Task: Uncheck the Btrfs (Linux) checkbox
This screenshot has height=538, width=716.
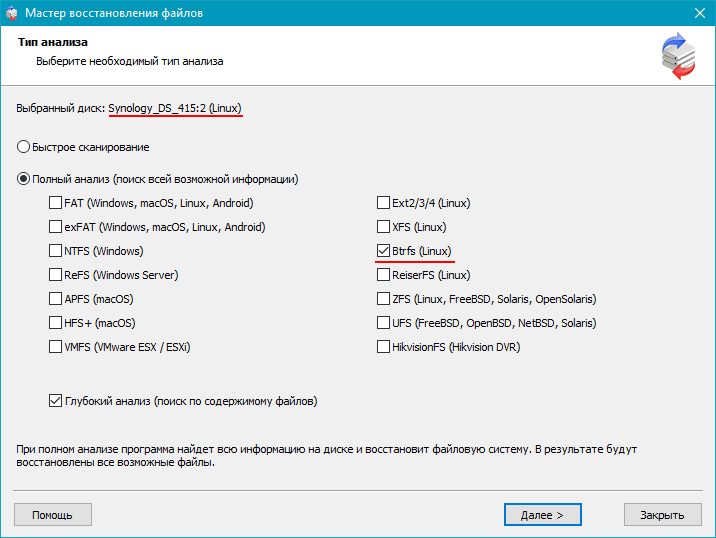Action: pos(383,251)
